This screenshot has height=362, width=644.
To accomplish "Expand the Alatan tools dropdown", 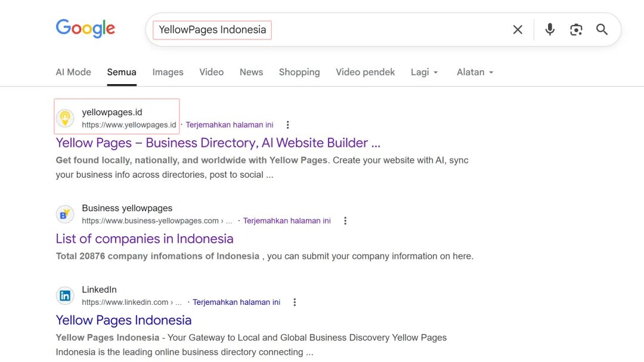I will tap(475, 72).
